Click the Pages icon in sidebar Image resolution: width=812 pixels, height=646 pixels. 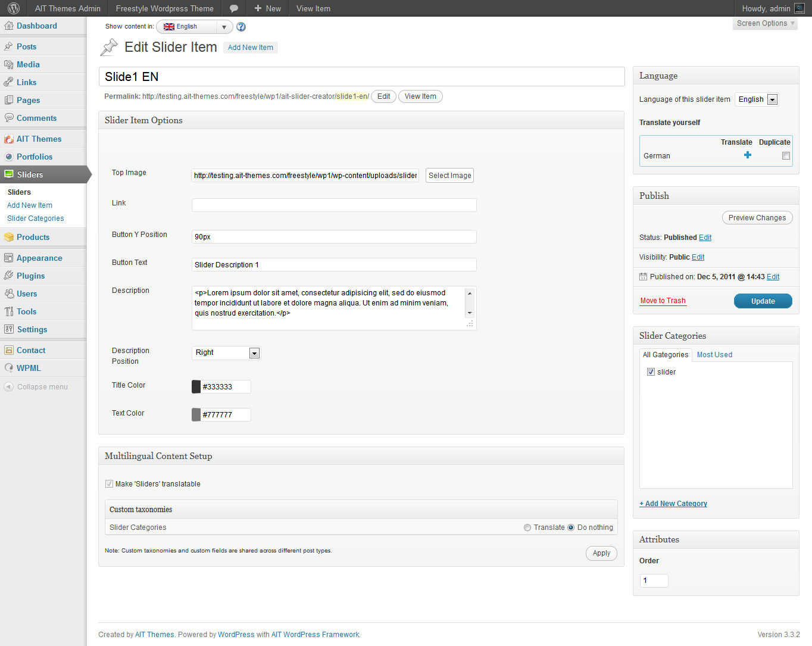[x=8, y=100]
